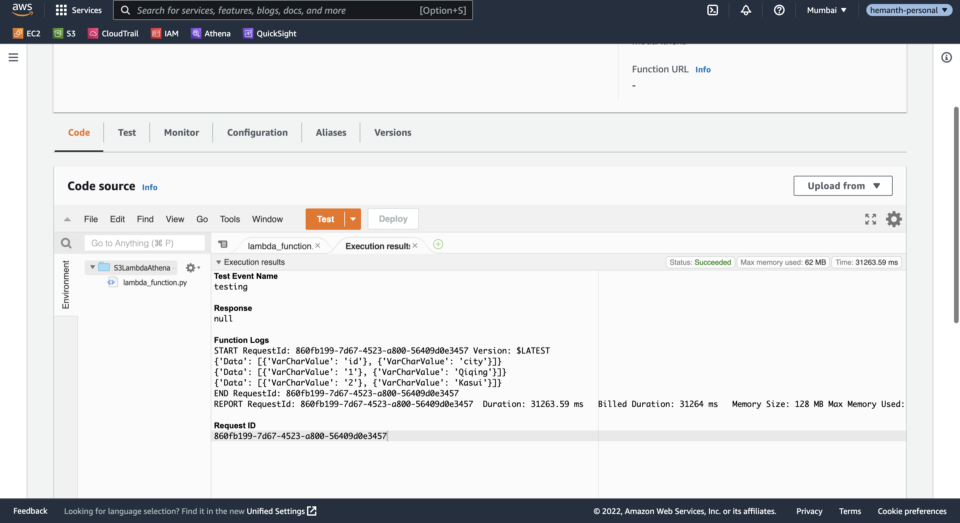Open the left navigation hamburger menu
The image size is (960, 523).
click(x=13, y=58)
